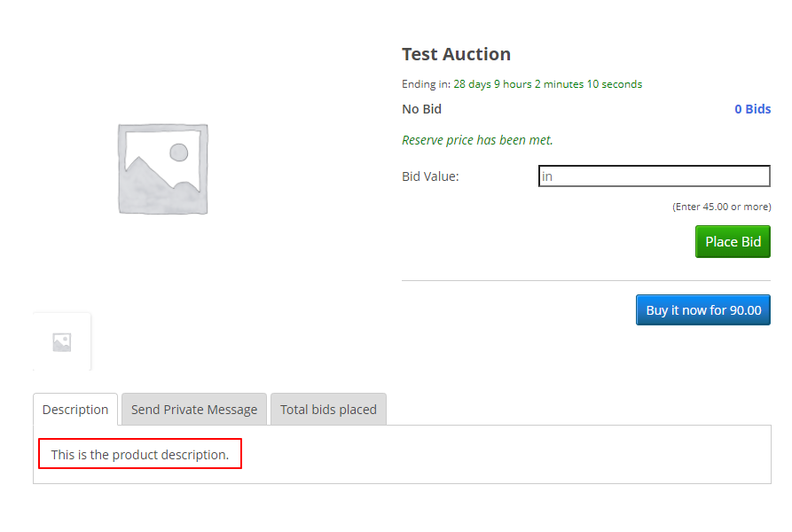Click the horizontal divider below Place Bid
The width and height of the screenshot is (792, 532).
pyautogui.click(x=586, y=280)
